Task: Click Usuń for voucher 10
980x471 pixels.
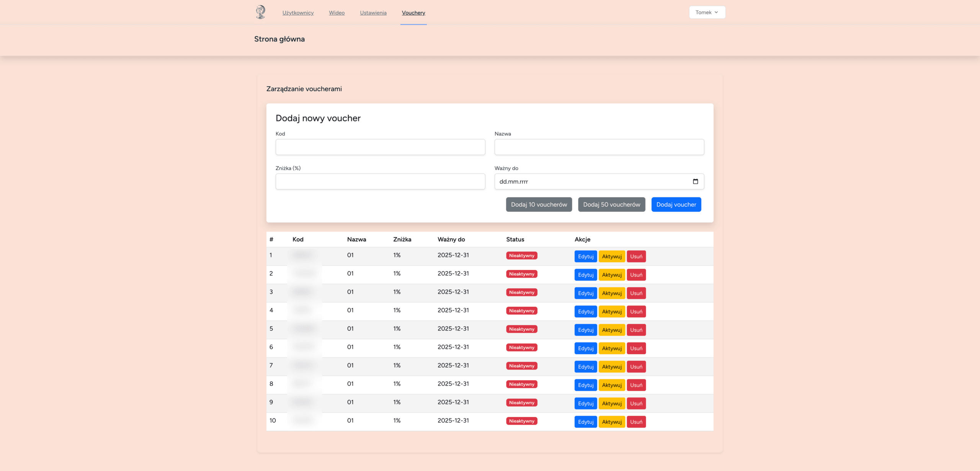Action: click(x=636, y=422)
